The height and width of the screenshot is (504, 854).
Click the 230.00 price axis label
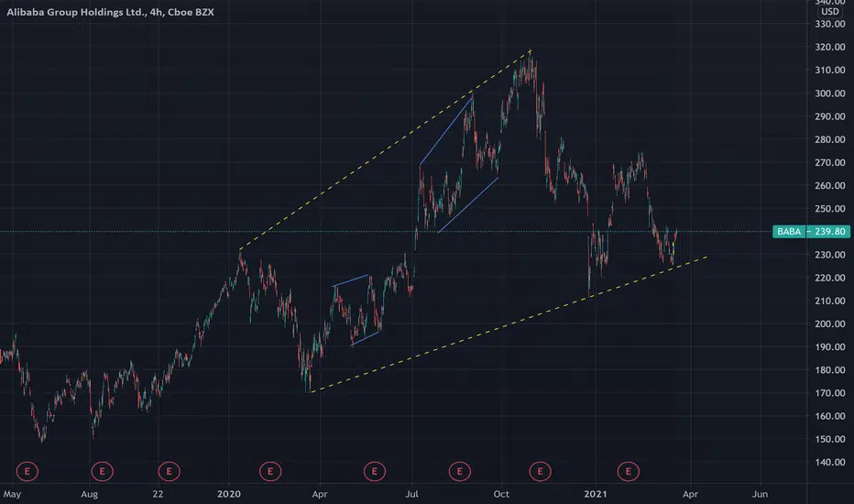coord(830,255)
